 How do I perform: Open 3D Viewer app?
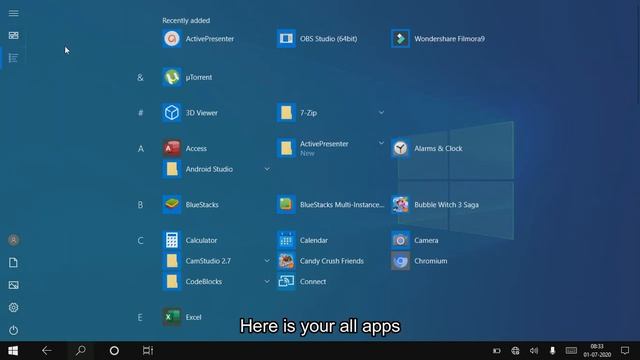click(190, 113)
